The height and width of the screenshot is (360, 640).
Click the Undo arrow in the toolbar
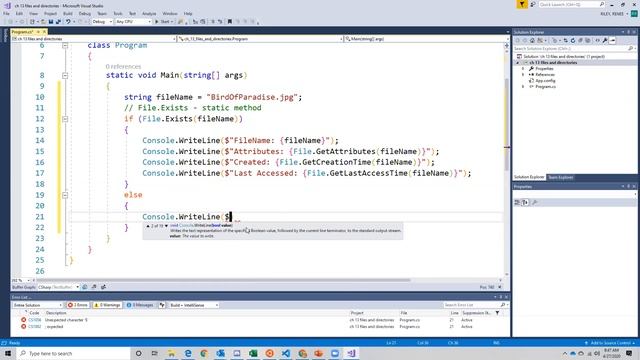68,22
